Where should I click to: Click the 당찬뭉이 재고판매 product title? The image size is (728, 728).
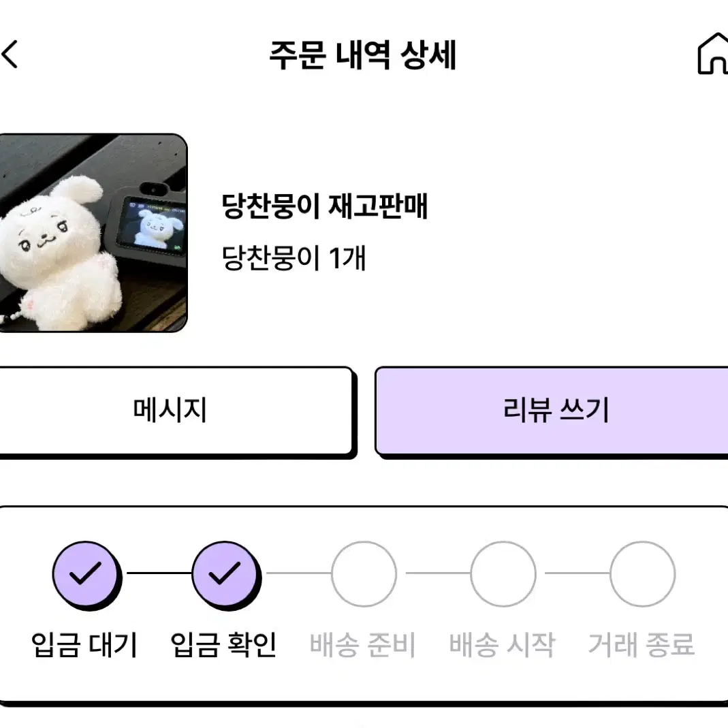pos(325,206)
